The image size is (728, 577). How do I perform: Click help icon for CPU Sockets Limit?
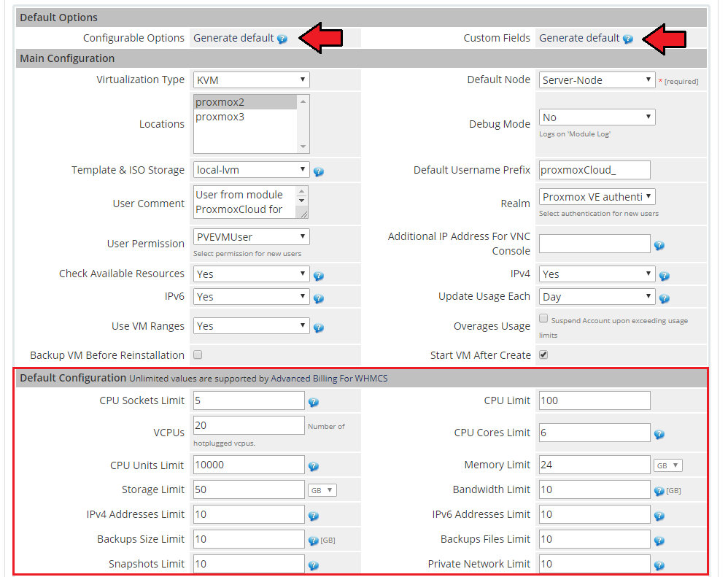[314, 402]
